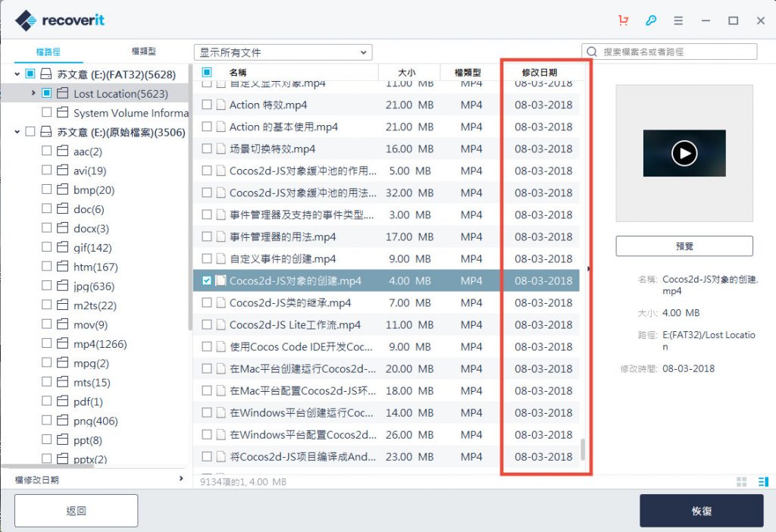Open the hamburger menu icon
The height and width of the screenshot is (532, 776).
click(678, 20)
